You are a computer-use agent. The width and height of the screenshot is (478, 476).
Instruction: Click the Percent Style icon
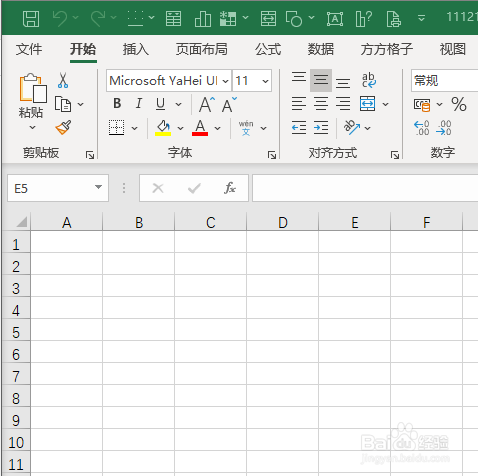coord(459,104)
